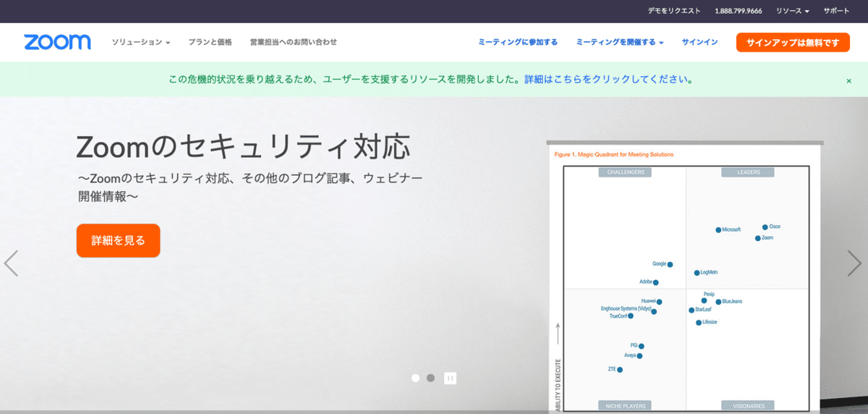The image size is (868, 414).
Task: Select first carousel dot indicator
Action: (415, 378)
